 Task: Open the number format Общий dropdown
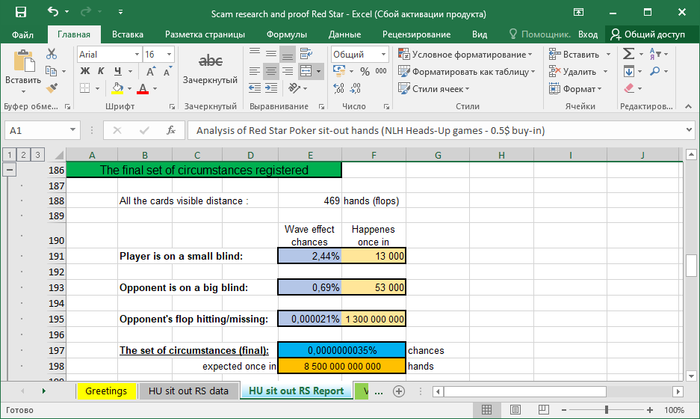383,54
